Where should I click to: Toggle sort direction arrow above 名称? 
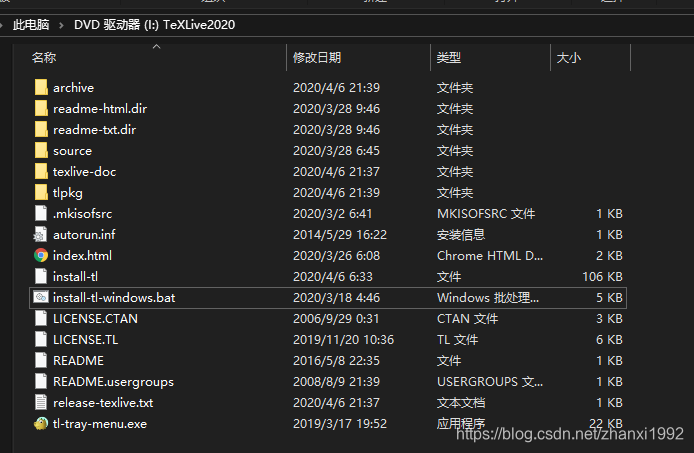[156, 46]
